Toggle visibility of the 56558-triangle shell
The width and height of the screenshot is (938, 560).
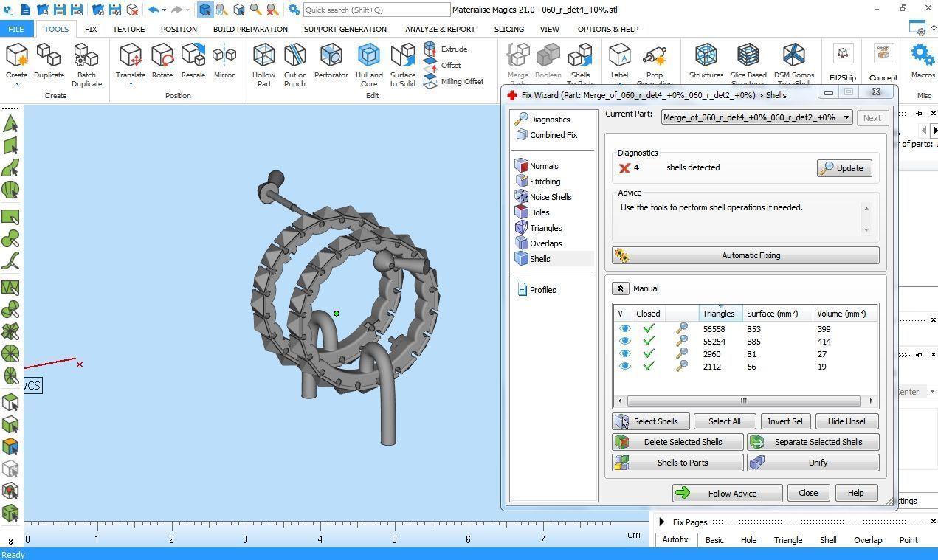624,329
